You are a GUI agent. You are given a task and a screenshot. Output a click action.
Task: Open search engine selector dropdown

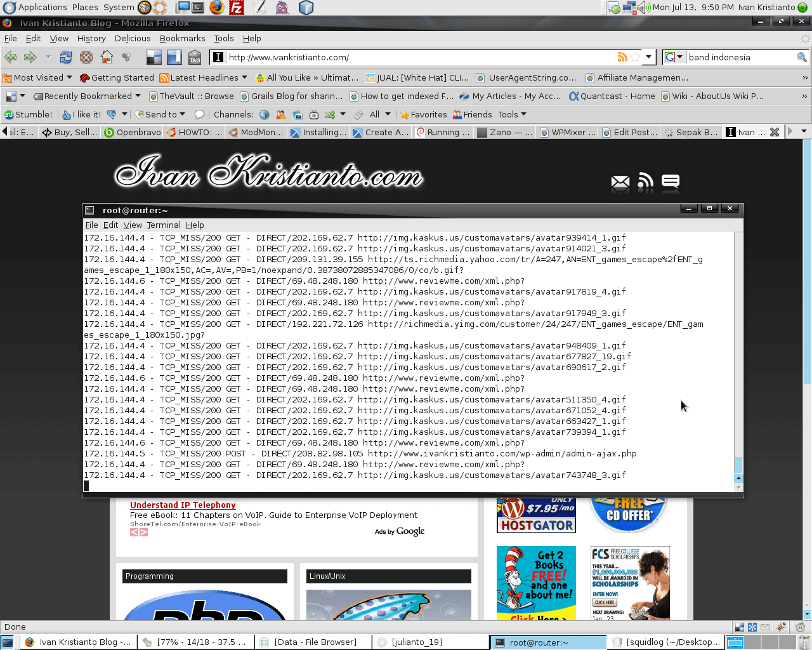point(673,57)
